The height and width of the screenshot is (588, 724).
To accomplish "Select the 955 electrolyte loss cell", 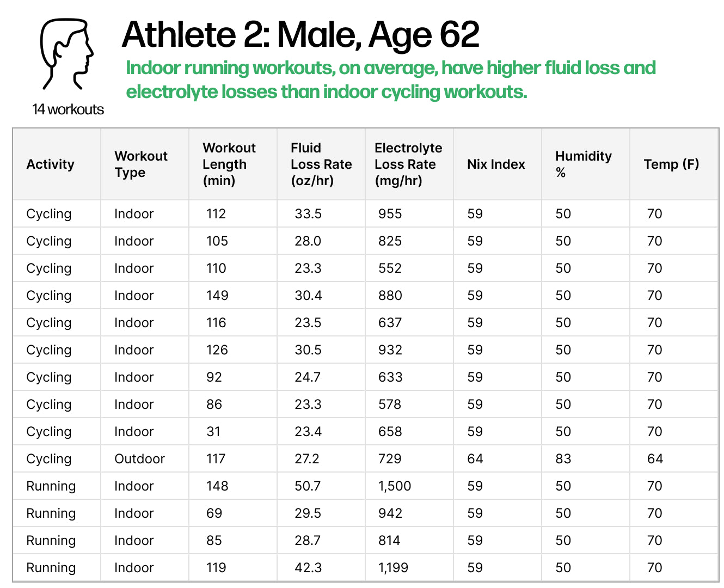I will pyautogui.click(x=390, y=214).
